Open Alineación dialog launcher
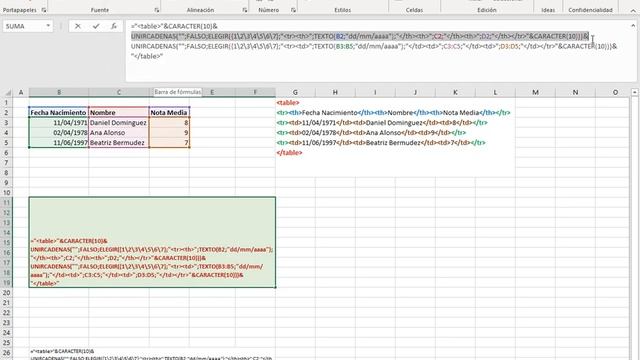 pos(244,10)
